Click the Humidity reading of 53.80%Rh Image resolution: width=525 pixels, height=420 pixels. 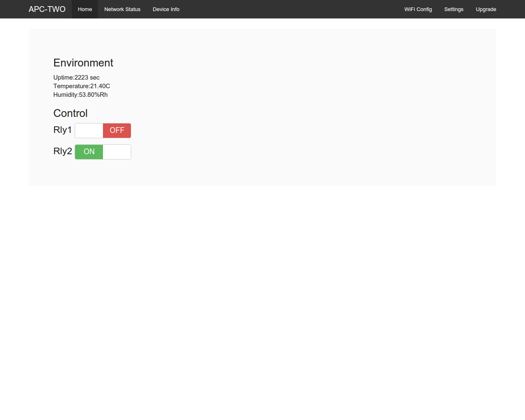80,95
